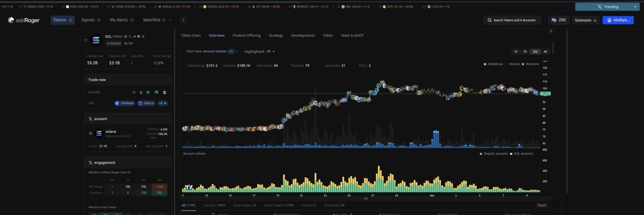Toggle the KOL accounts legend

point(522,154)
